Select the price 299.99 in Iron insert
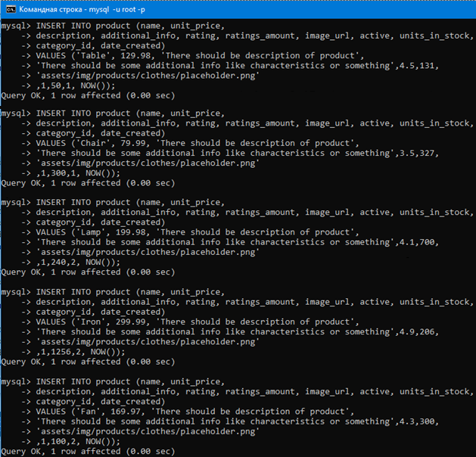This screenshot has width=476, height=457. pos(130,322)
